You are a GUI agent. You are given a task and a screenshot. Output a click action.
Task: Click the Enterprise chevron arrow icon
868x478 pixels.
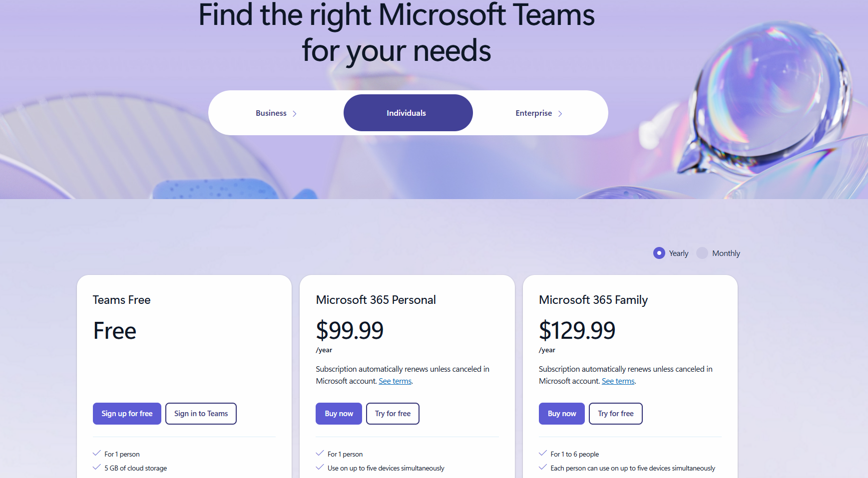point(560,114)
